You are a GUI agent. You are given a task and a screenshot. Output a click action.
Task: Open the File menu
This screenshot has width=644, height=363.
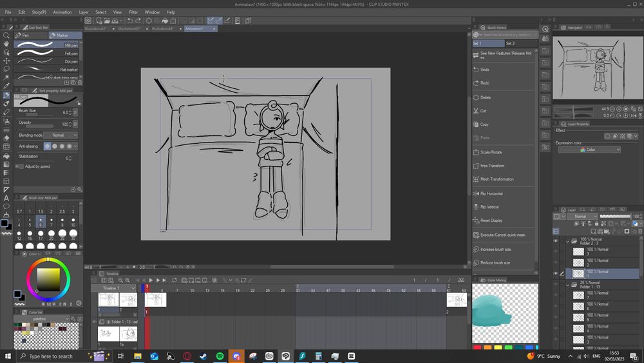point(8,12)
